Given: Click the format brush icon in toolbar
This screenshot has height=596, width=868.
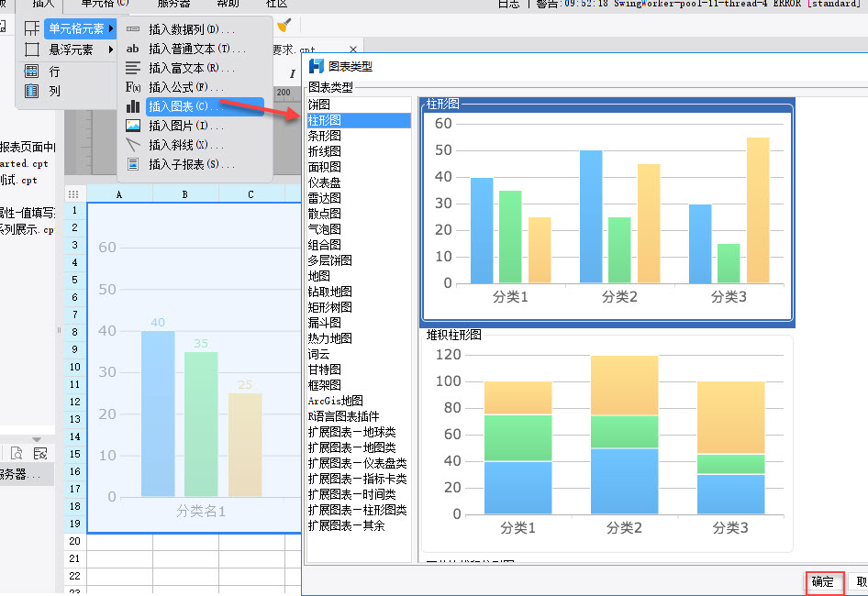Looking at the screenshot, I should point(284,25).
